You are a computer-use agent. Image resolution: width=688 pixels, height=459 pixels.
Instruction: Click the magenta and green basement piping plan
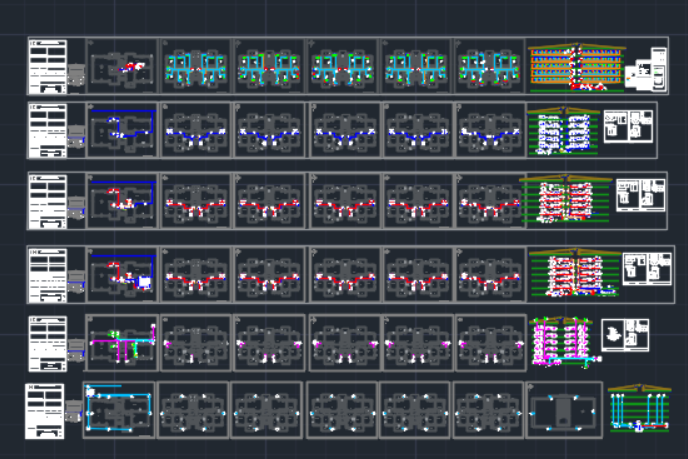pos(122,342)
